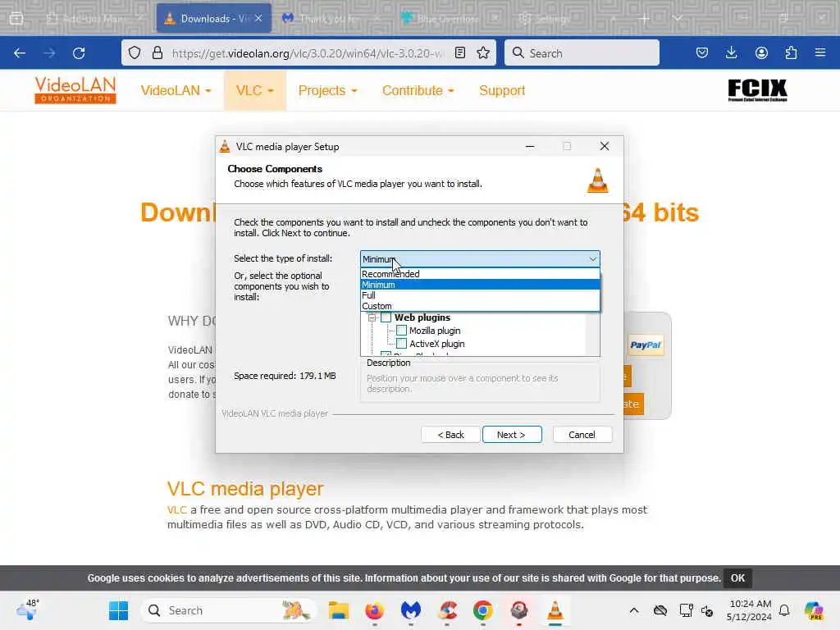Switch to the Thank you browser tab
840x630 pixels.
(331, 19)
